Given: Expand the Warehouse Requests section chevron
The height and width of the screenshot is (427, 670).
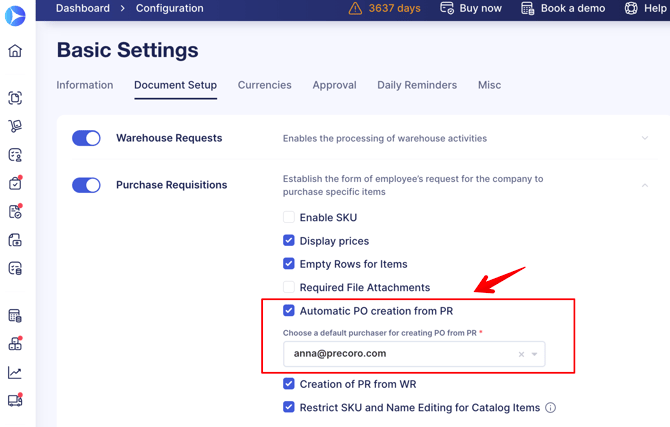Looking at the screenshot, I should point(645,138).
